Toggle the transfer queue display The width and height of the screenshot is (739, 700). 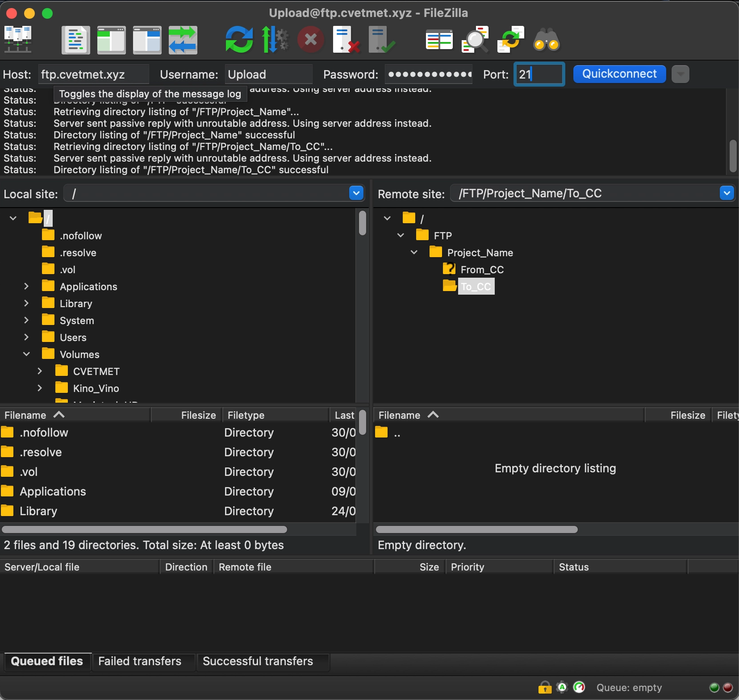tap(183, 40)
